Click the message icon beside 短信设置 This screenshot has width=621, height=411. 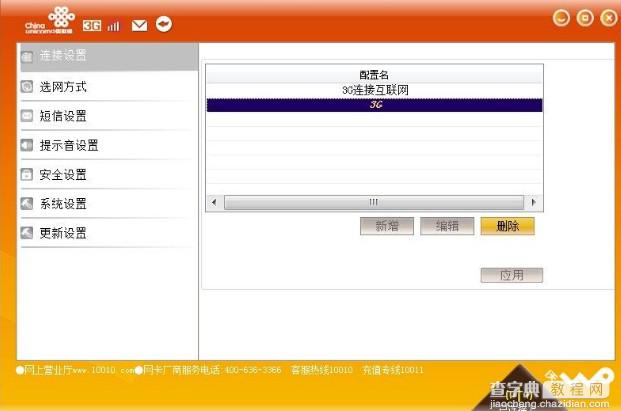pyautogui.click(x=27, y=116)
